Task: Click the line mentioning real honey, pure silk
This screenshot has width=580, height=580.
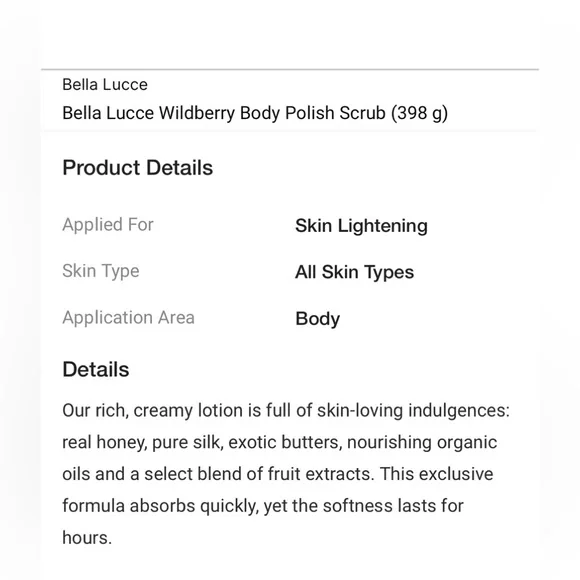Action: point(279,443)
